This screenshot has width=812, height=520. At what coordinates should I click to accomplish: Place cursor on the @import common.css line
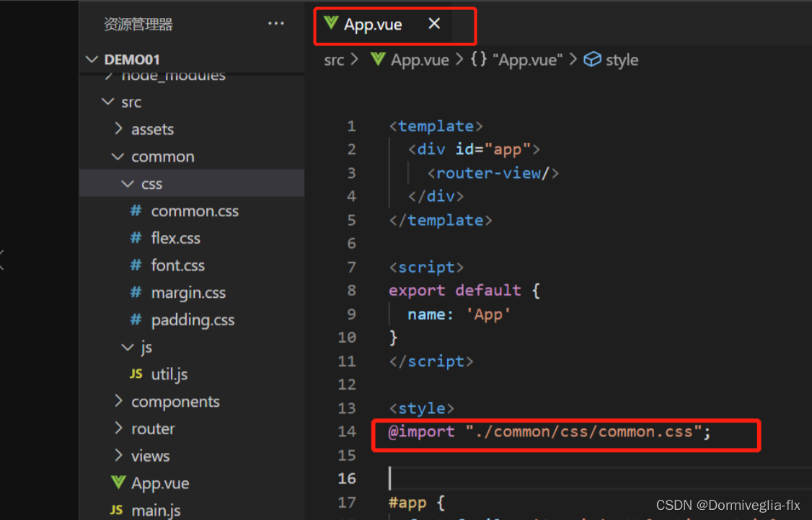[550, 432]
